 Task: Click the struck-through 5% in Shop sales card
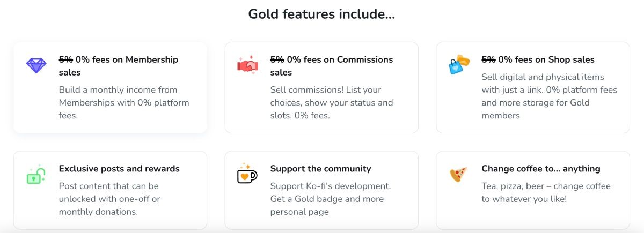tap(488, 59)
